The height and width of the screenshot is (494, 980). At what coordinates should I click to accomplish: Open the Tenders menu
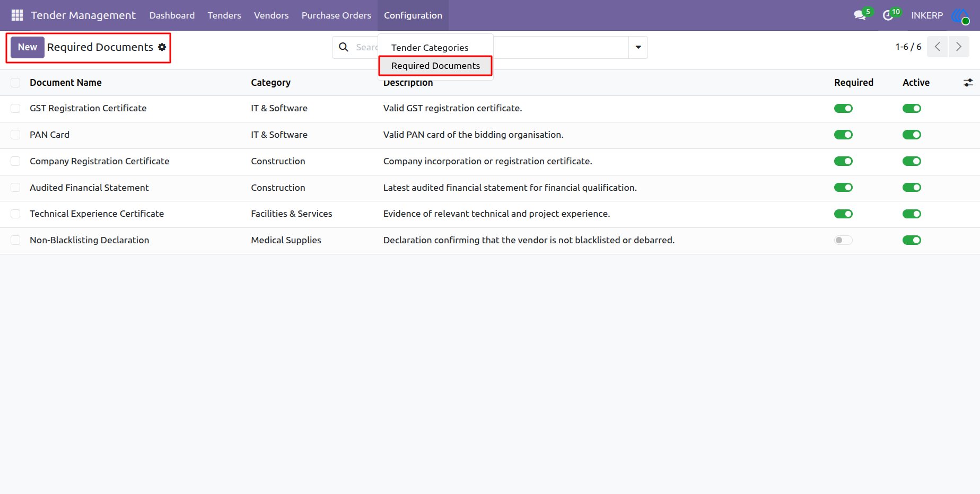click(x=224, y=15)
